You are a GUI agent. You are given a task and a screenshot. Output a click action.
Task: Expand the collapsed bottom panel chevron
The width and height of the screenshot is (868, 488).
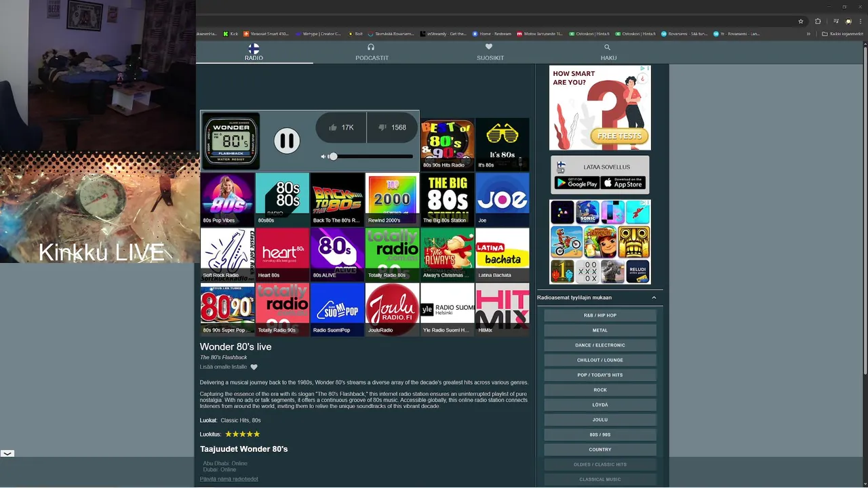coord(7,453)
